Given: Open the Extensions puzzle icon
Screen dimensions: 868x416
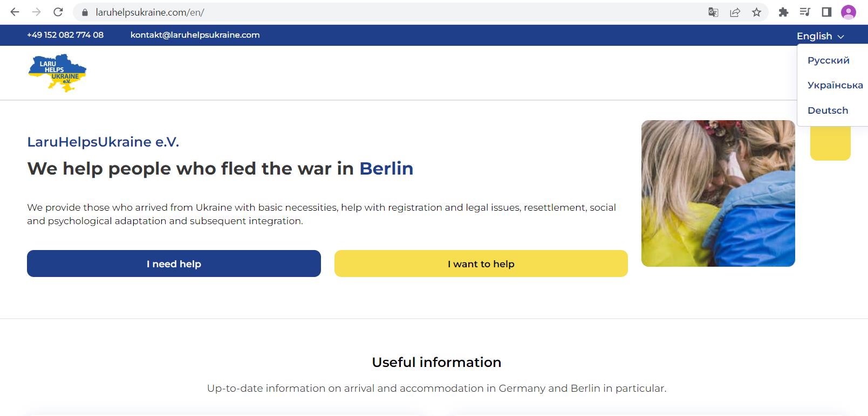Looking at the screenshot, I should [x=783, y=12].
